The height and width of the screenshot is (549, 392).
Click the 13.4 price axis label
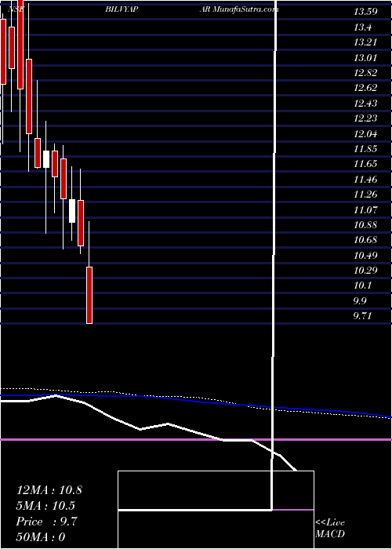coord(362,27)
